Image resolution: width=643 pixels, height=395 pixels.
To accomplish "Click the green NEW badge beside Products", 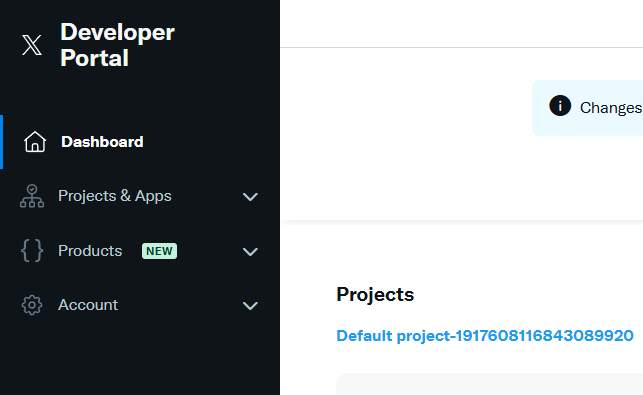I will tap(159, 251).
